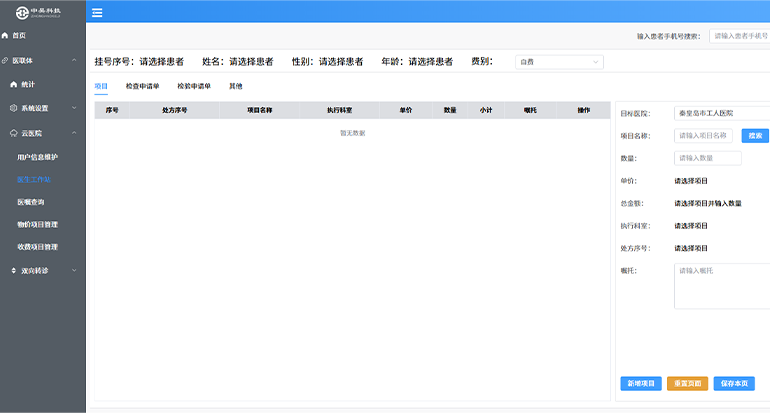Collapse the 医联体 menu via its chevron

pos(74,60)
